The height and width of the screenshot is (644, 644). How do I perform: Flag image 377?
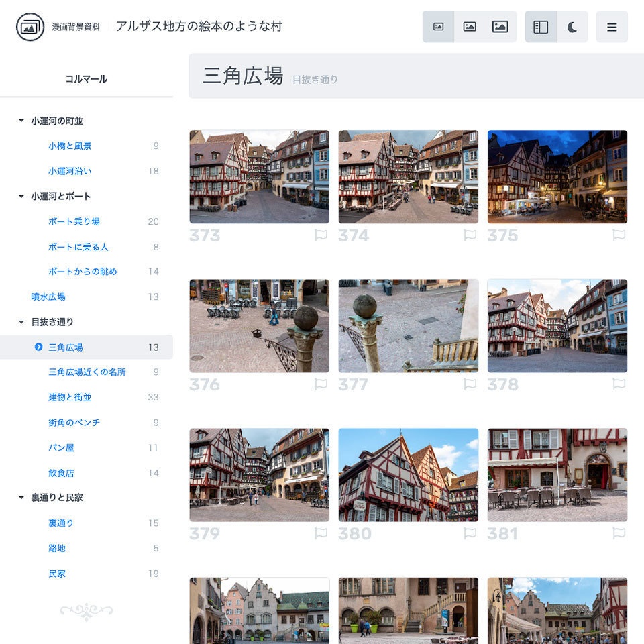click(x=470, y=384)
